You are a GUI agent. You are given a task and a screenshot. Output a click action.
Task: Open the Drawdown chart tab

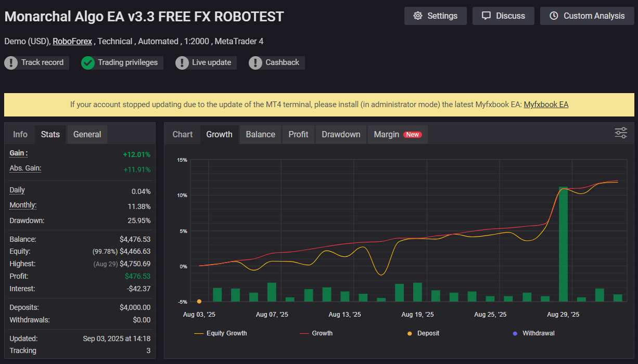click(x=341, y=134)
